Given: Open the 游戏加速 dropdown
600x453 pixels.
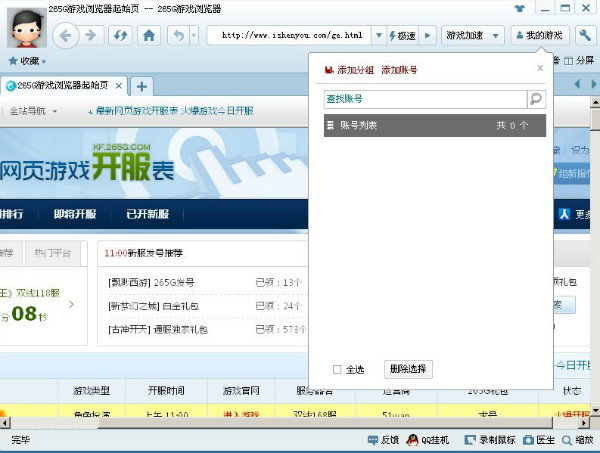Looking at the screenshot, I should [x=472, y=36].
